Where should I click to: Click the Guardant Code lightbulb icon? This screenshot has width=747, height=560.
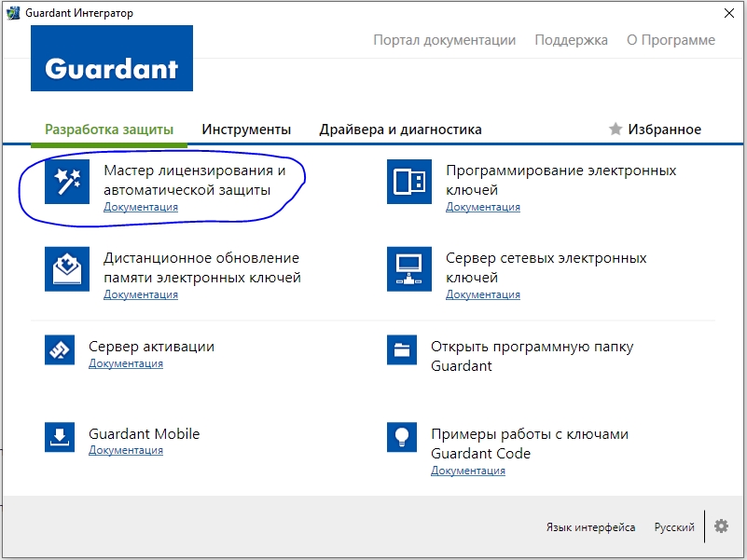(401, 437)
